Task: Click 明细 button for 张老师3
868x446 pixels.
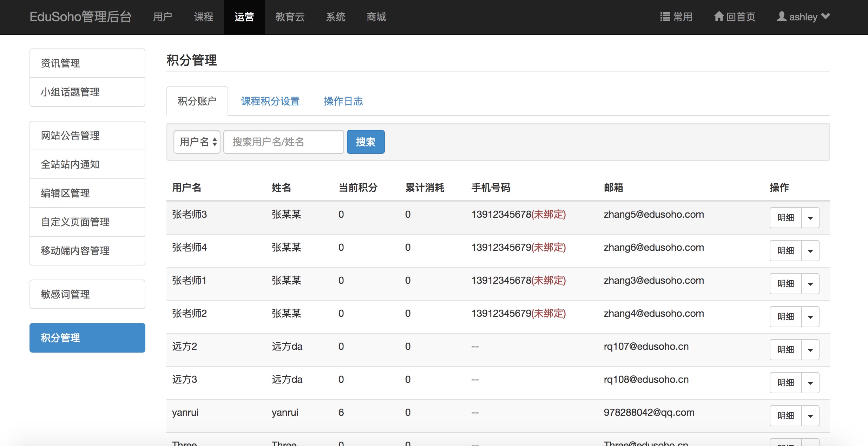Action: (x=786, y=218)
